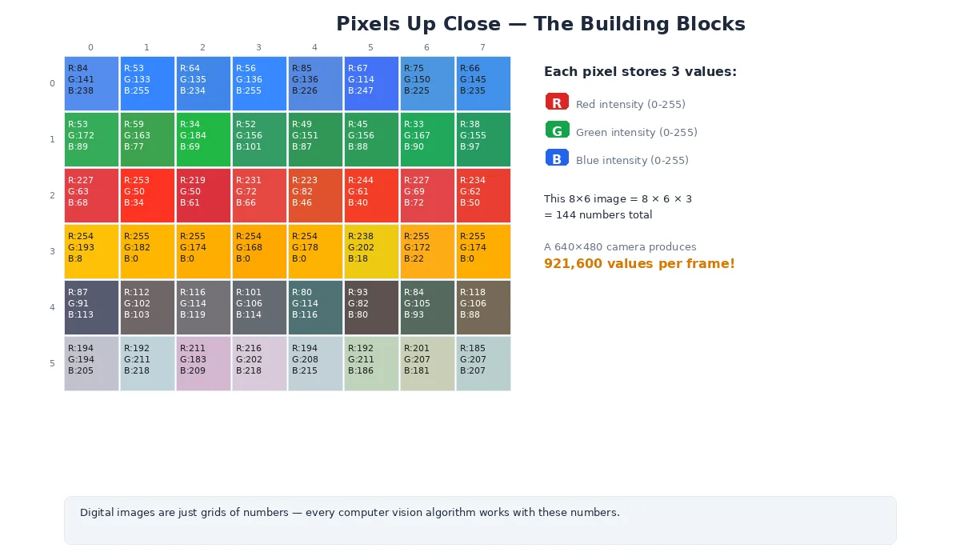This screenshot has width=960, height=560.
Task: Select the brown pixel R:118 G:106 B:88
Action: 483,307
